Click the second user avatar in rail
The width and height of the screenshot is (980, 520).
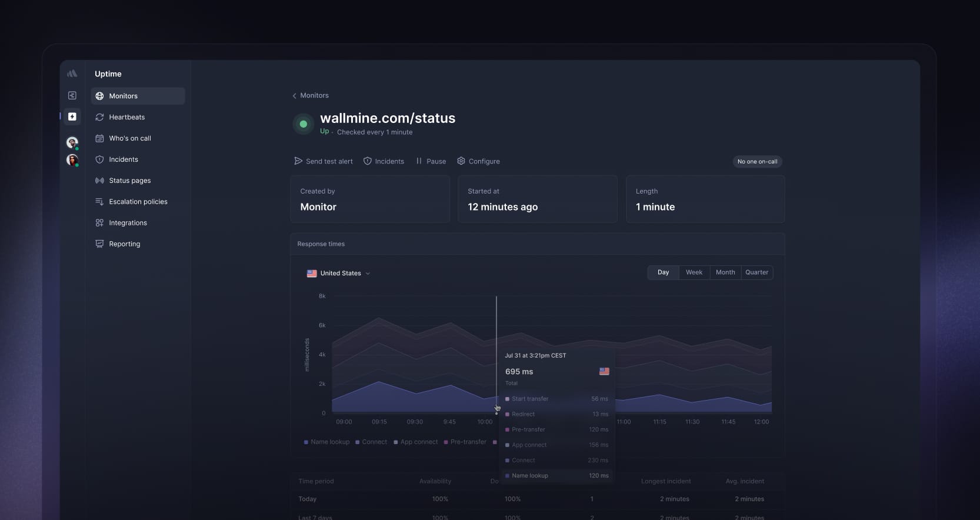tap(72, 160)
